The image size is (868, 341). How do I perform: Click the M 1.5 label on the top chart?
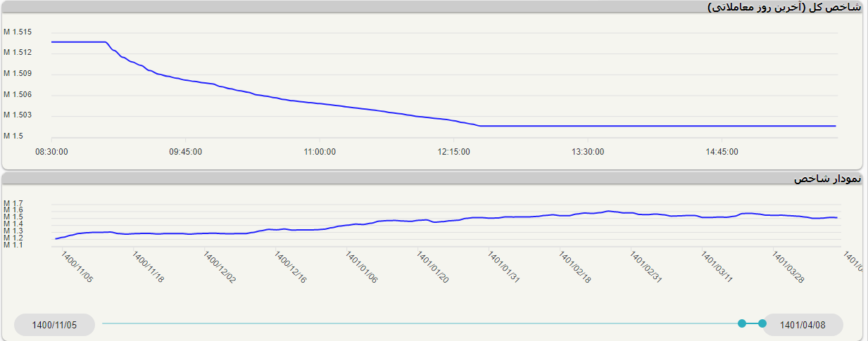coord(13,136)
